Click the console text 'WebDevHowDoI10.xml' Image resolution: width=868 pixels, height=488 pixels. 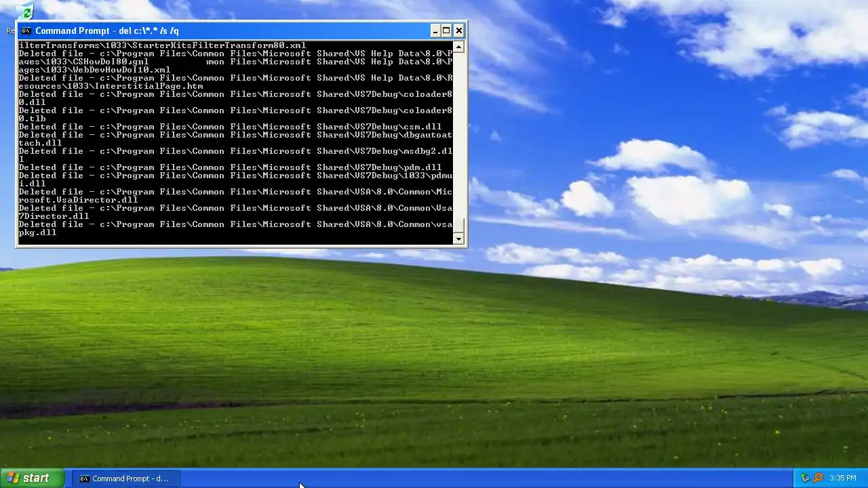(x=121, y=70)
